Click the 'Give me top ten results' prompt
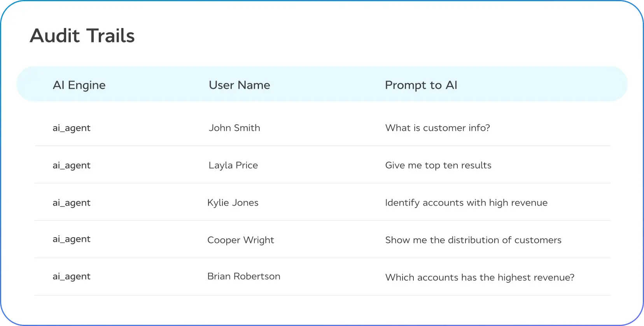This screenshot has height=326, width=644. tap(438, 165)
